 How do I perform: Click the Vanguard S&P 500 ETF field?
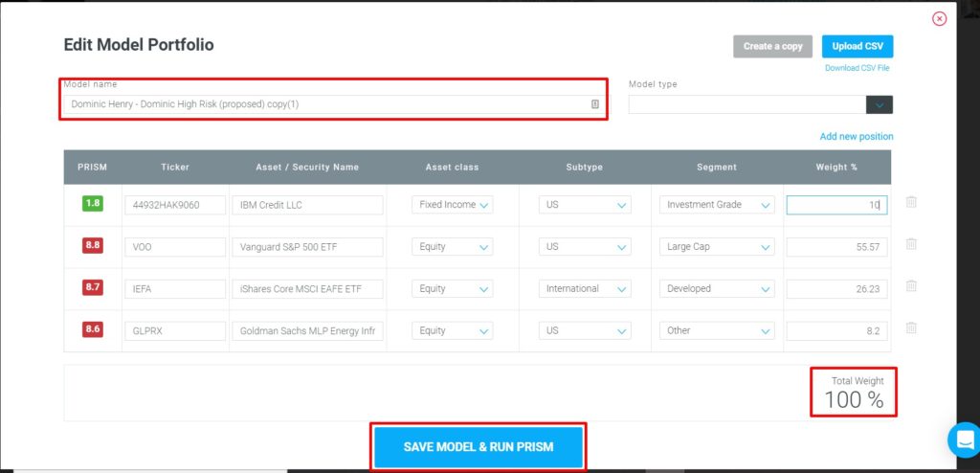pyautogui.click(x=307, y=246)
